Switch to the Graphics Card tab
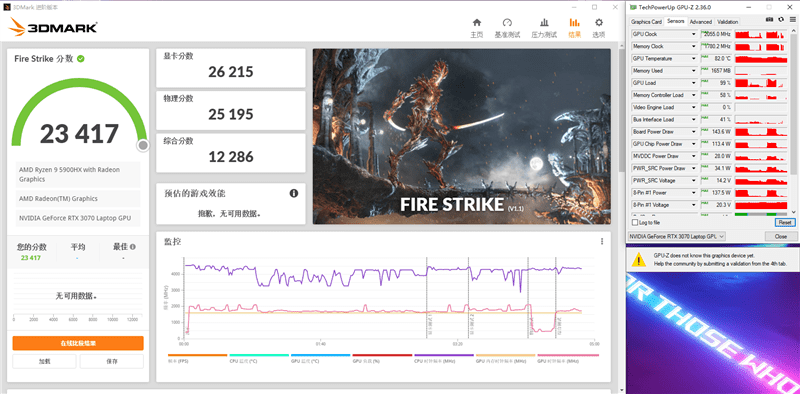Image resolution: width=800 pixels, height=394 pixels. [x=646, y=22]
